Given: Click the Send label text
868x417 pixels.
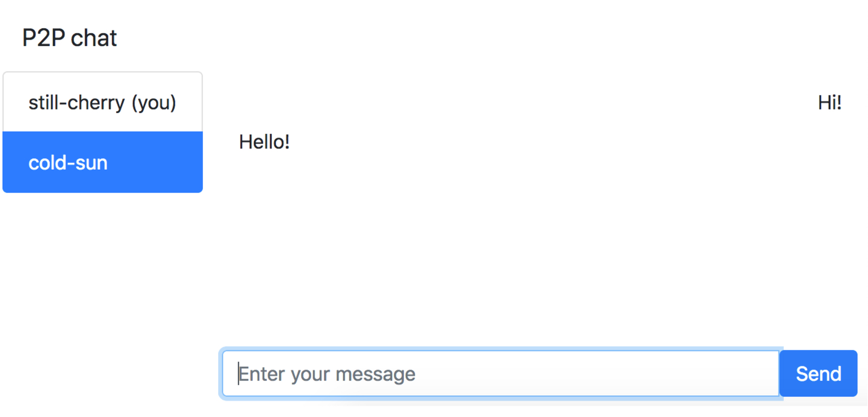Looking at the screenshot, I should tap(818, 374).
